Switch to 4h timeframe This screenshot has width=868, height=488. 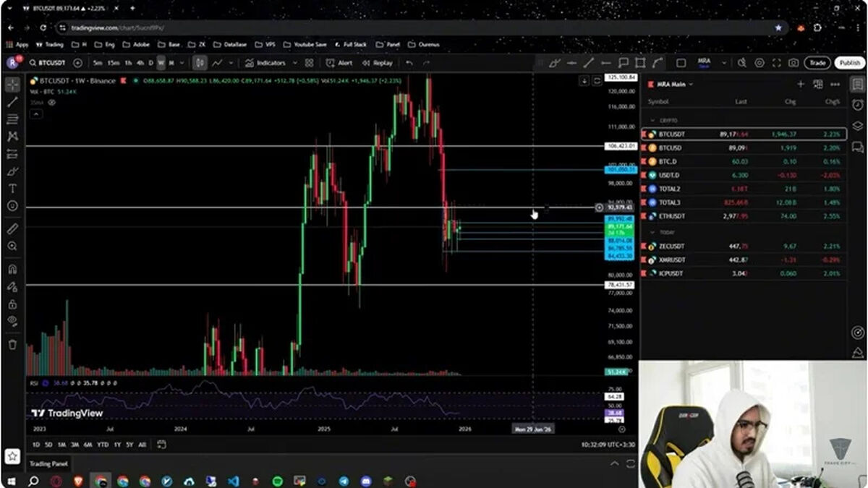tap(141, 63)
